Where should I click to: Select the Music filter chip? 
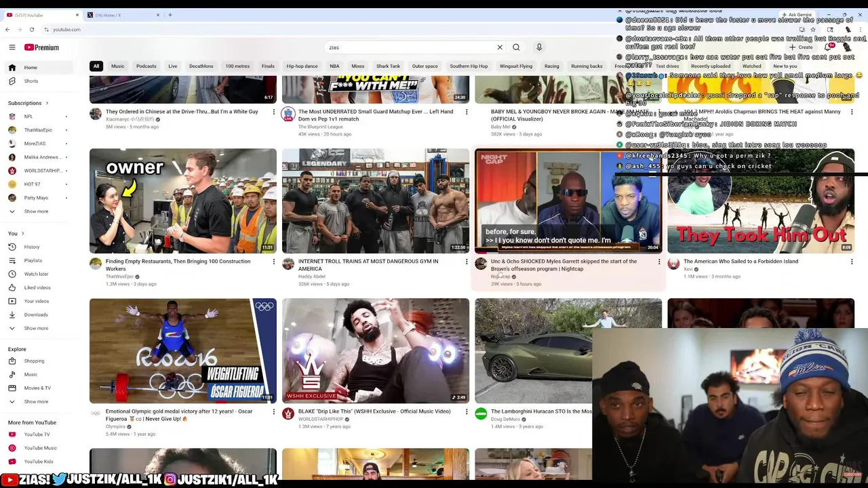(x=117, y=66)
